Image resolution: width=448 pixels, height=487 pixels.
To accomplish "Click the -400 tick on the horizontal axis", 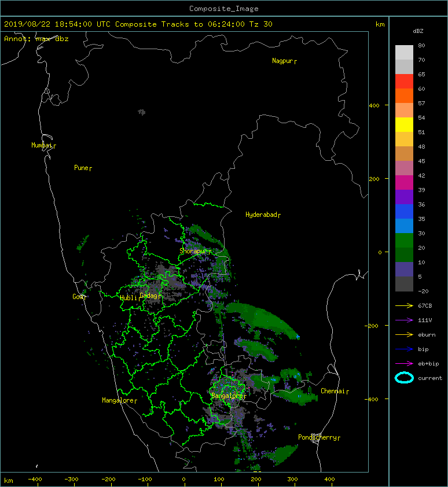I will (x=35, y=479).
